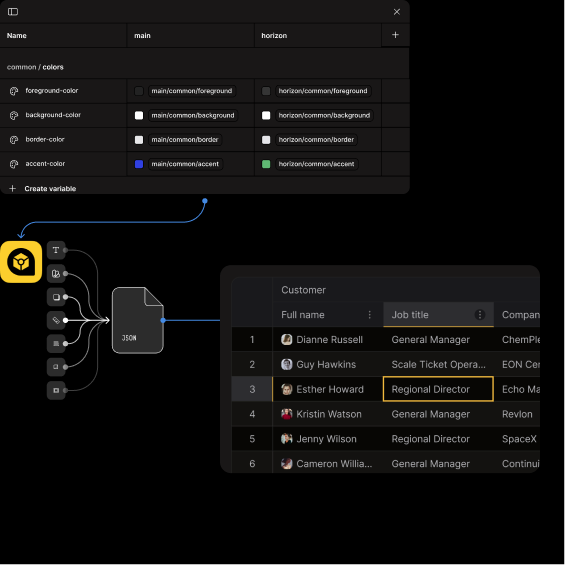Select the layered square token icon
This screenshot has height=565, width=565.
point(56,297)
